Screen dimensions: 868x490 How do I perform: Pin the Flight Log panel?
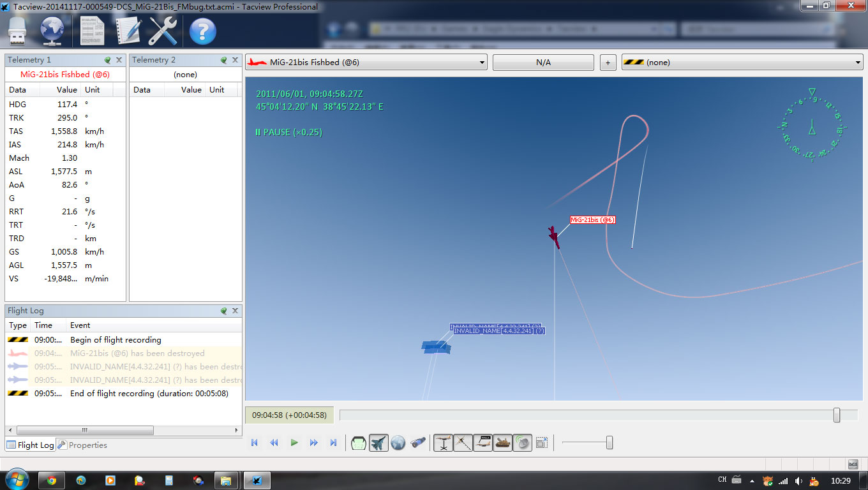click(x=224, y=311)
